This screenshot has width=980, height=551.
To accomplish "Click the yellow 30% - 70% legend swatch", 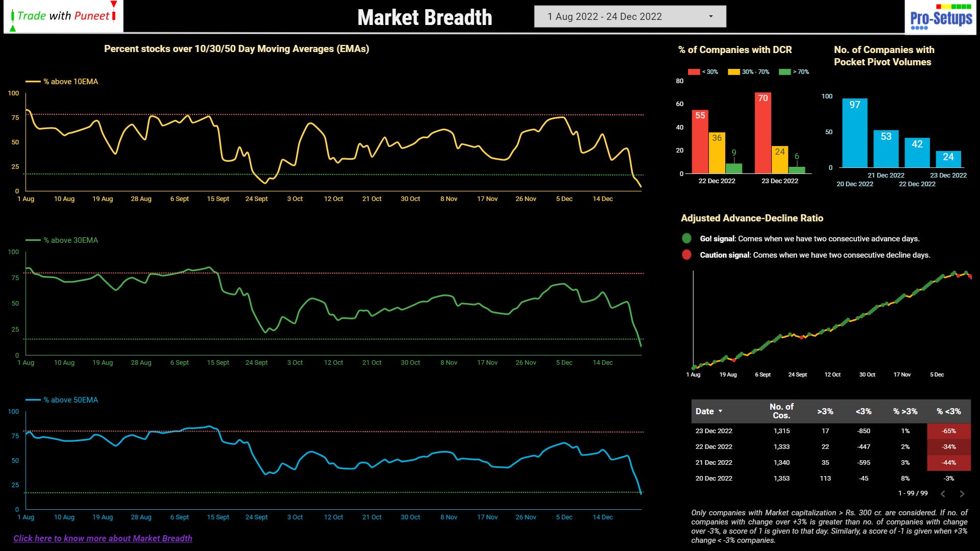I will (x=733, y=72).
